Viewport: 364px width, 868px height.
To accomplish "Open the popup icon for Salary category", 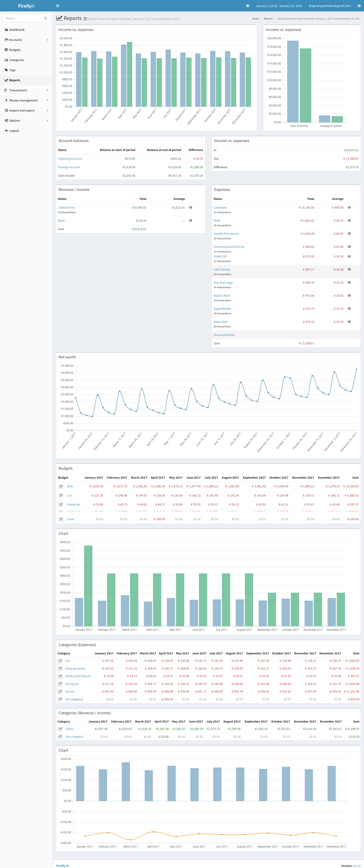I will [60, 729].
